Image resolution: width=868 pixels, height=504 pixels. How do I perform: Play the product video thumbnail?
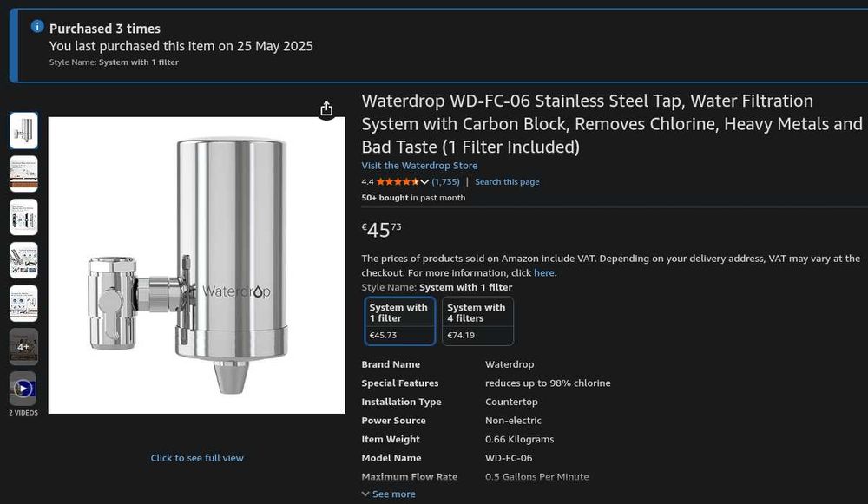pyautogui.click(x=23, y=389)
